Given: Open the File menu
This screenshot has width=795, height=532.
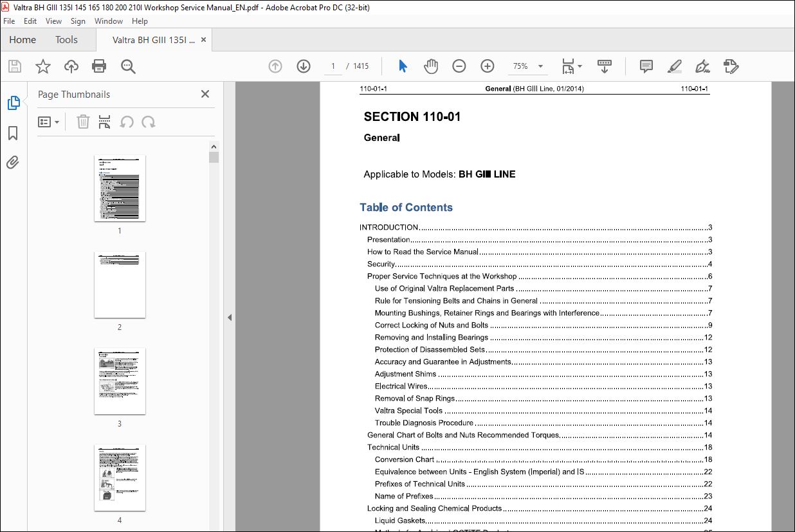Looking at the screenshot, I should [x=9, y=21].
